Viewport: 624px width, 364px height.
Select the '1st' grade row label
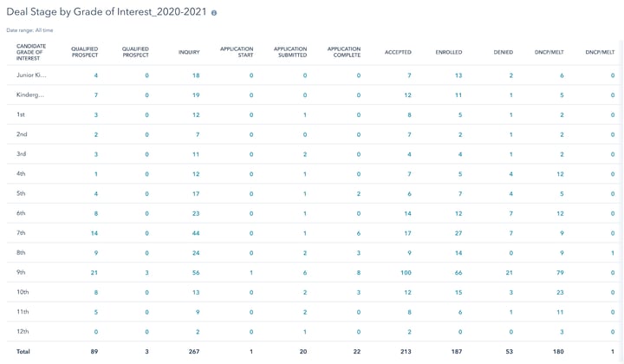[21, 114]
